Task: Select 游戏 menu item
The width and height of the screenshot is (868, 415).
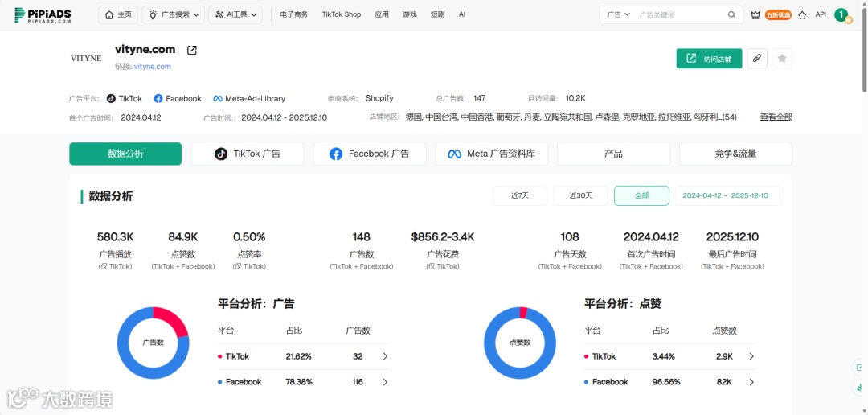Action: (x=410, y=15)
